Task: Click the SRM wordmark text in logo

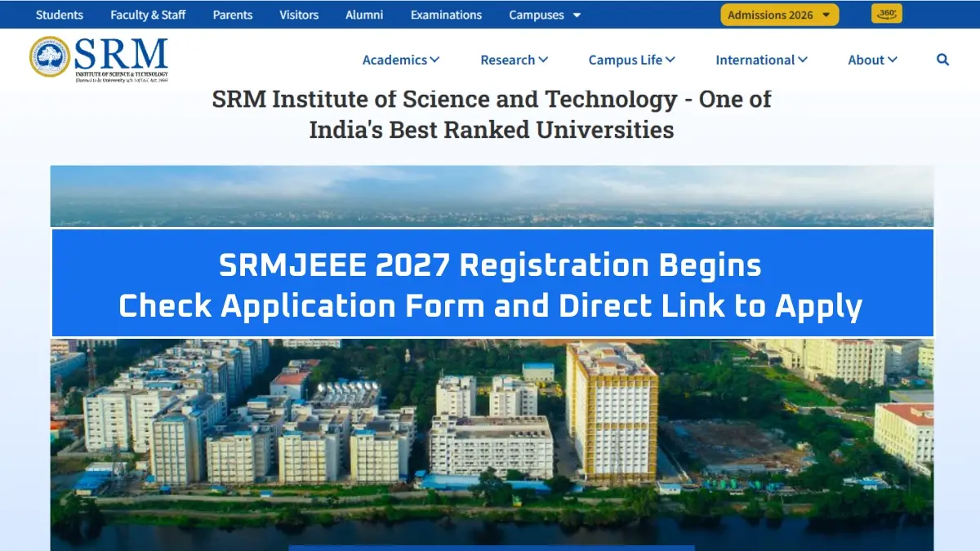Action: (121, 54)
